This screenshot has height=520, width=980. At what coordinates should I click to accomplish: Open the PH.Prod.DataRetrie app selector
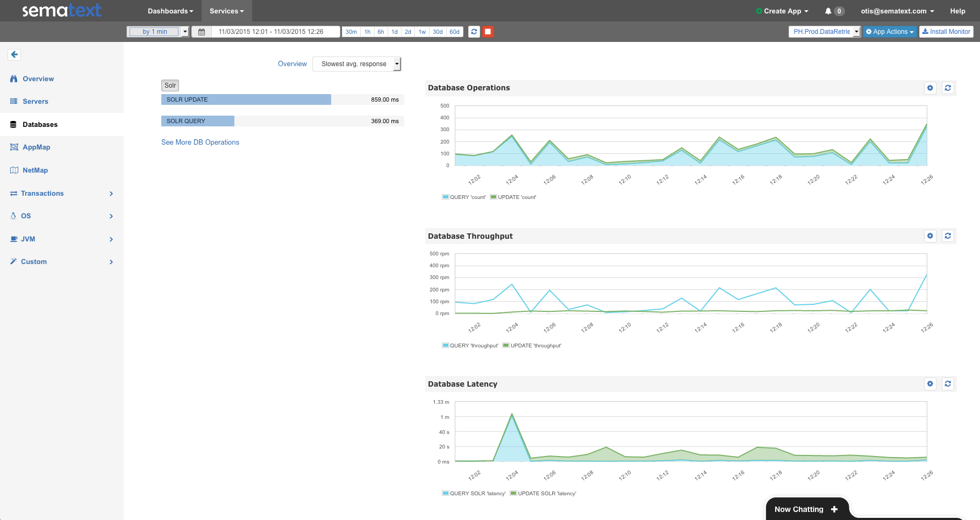pyautogui.click(x=825, y=32)
